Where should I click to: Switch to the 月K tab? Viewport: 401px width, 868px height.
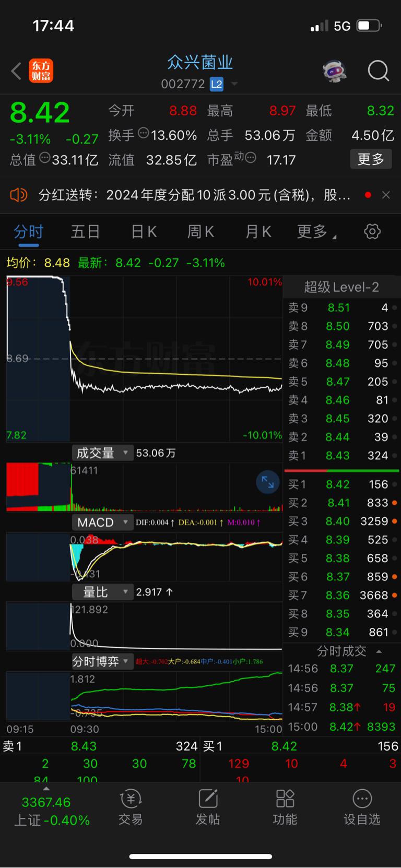click(x=258, y=232)
